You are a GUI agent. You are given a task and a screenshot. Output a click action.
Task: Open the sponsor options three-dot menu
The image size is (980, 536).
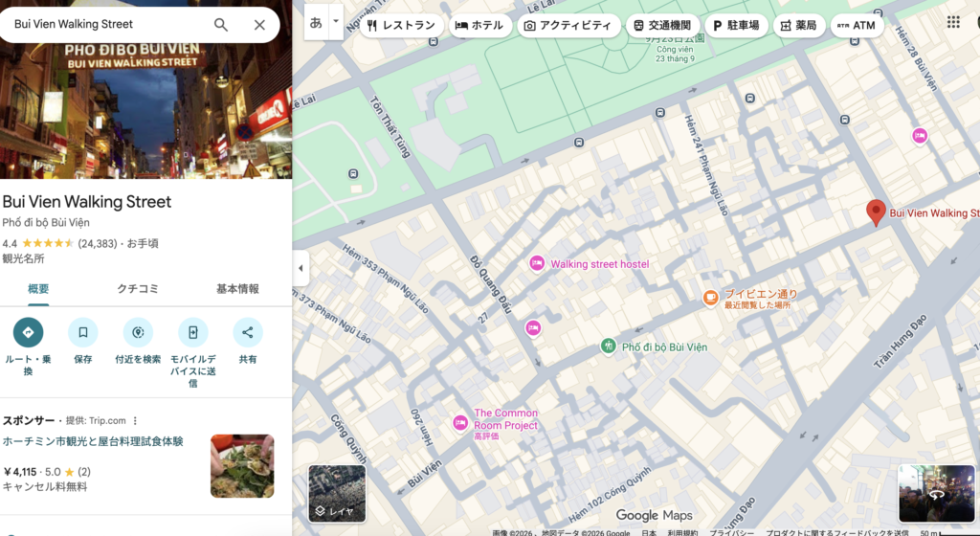point(135,420)
